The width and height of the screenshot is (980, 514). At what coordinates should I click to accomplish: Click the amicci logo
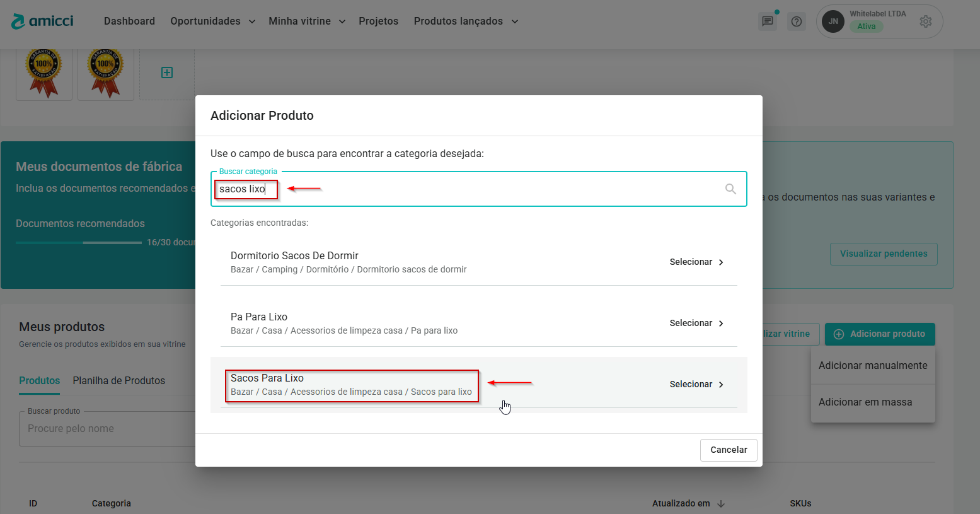click(42, 21)
